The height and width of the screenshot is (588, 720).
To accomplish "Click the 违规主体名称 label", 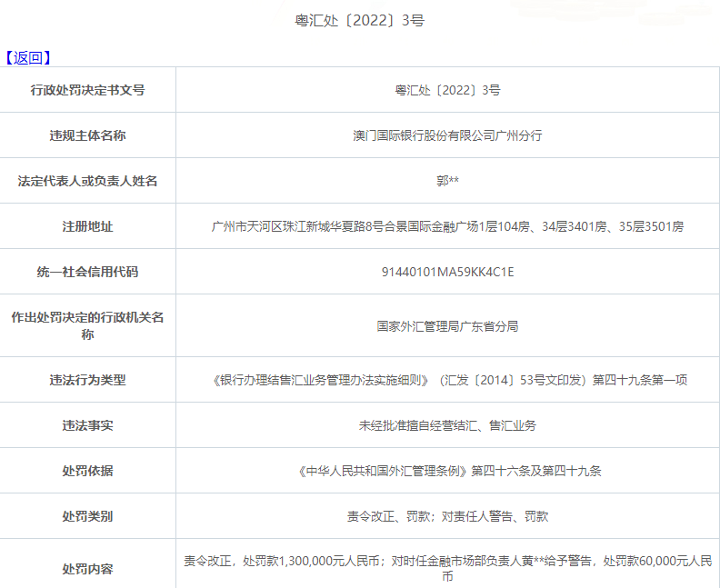I will (x=87, y=135).
